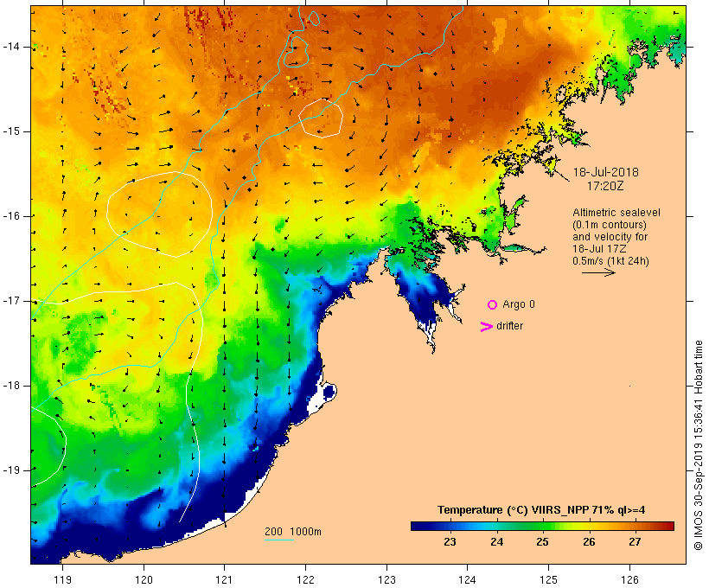Image resolution: width=709 pixels, height=588 pixels.
Task: Click the -16 latitude axis label
Action: click(10, 216)
